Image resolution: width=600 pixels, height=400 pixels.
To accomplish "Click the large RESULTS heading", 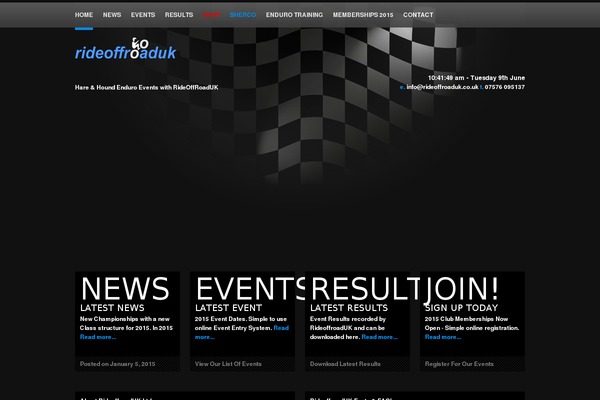I will pyautogui.click(x=364, y=288).
